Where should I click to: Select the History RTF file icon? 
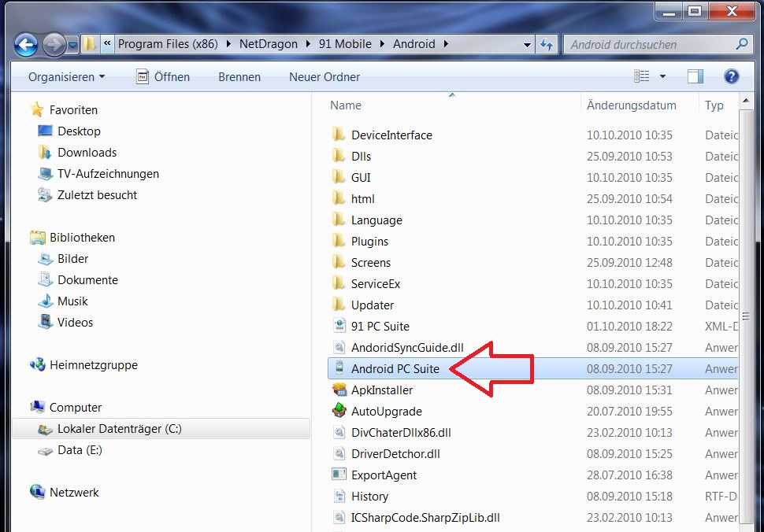[x=339, y=496]
